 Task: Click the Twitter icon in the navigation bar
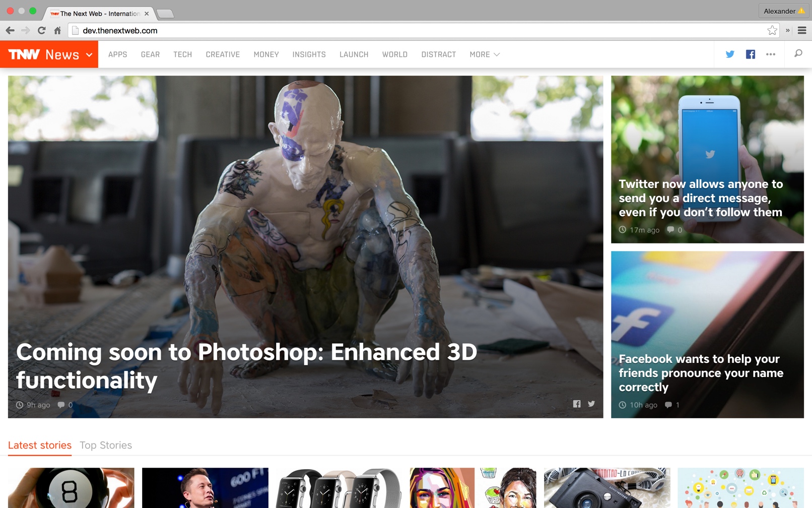[729, 54]
